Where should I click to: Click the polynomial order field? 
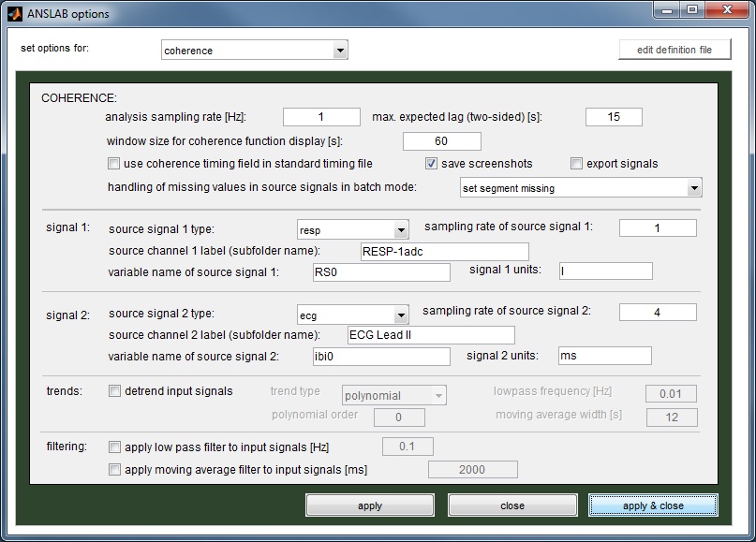[399, 417]
